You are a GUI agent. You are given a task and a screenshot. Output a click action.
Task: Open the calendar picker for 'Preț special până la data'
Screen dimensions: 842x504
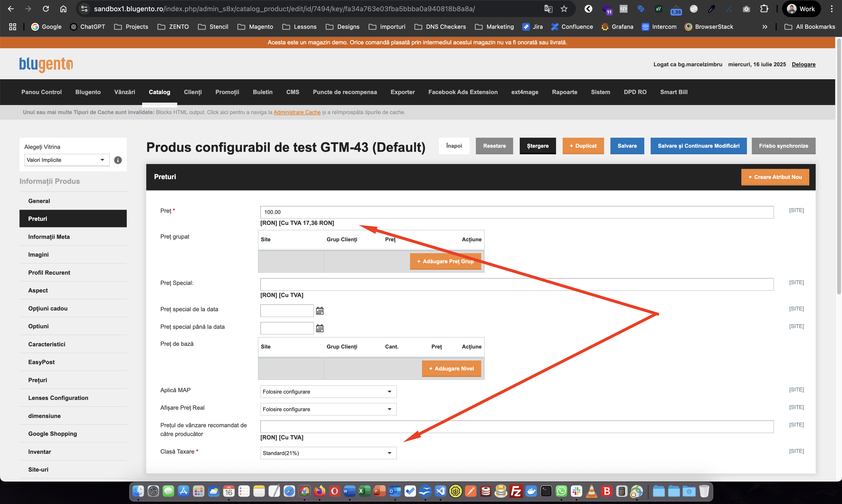click(x=320, y=329)
